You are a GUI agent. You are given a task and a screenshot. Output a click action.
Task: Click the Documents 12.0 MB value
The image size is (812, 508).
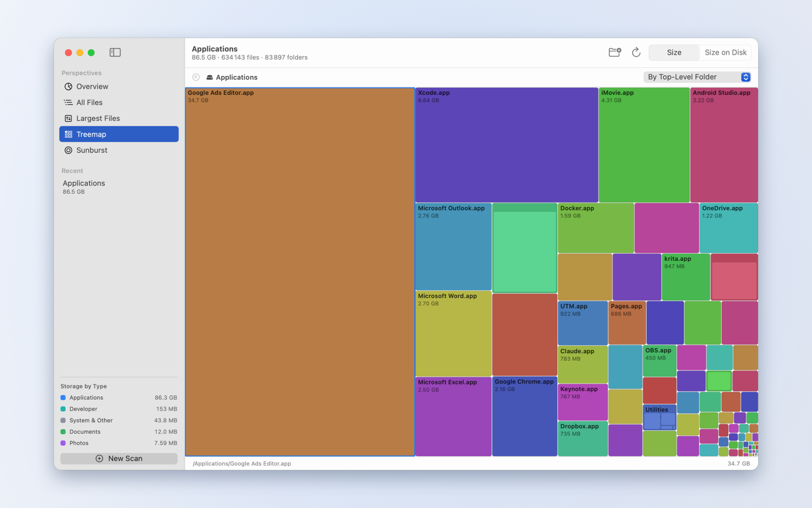[x=165, y=432]
